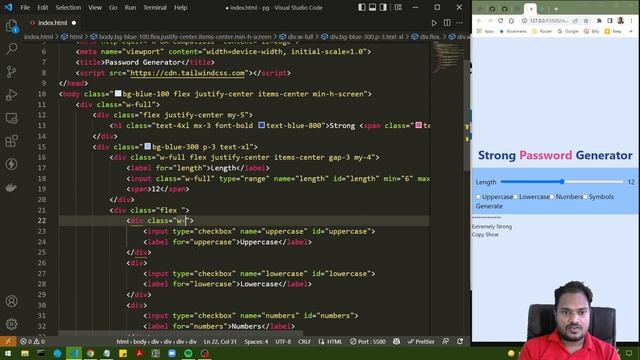
Task: Open errors and warnings count in status bar
Action: (32, 341)
